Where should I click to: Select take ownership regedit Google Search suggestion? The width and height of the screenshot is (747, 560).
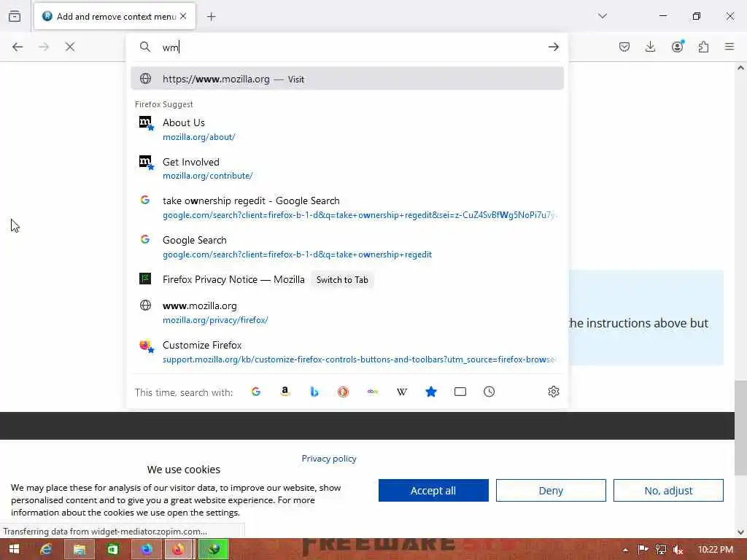(347, 207)
